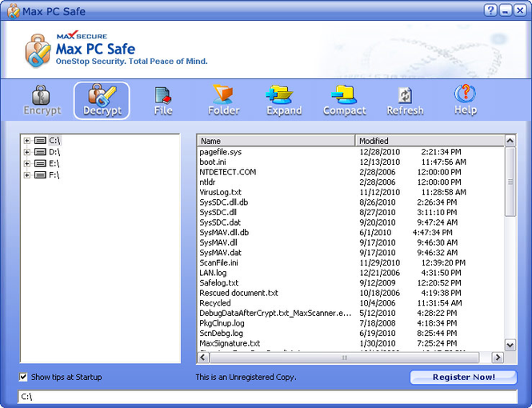Click the C:\ path field
This screenshot has height=408, width=532.
[x=267, y=397]
